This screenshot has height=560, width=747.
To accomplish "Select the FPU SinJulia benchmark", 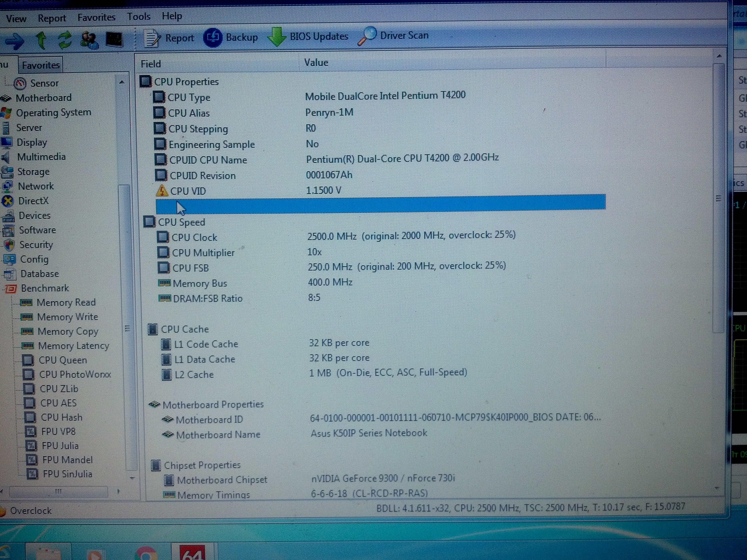I will click(x=67, y=474).
